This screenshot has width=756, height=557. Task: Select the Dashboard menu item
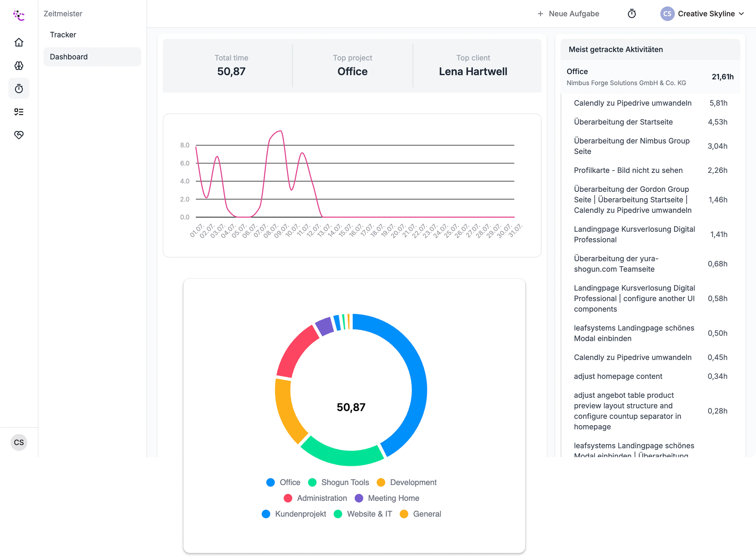pyautogui.click(x=69, y=57)
